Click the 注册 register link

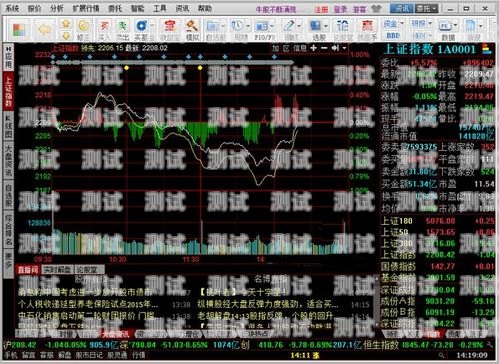321,9
